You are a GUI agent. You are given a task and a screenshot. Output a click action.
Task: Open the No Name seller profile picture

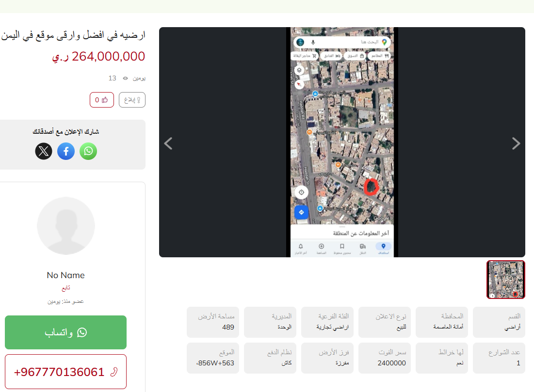click(x=66, y=226)
